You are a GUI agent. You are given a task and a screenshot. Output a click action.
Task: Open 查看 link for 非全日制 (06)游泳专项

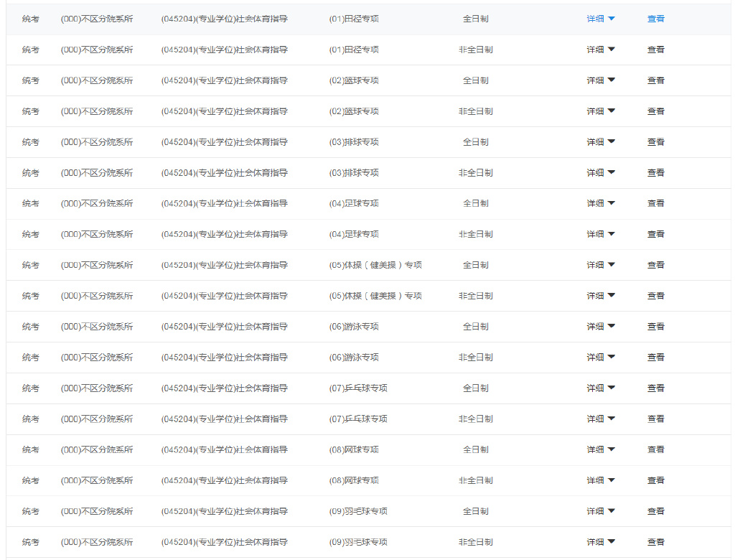pos(656,358)
